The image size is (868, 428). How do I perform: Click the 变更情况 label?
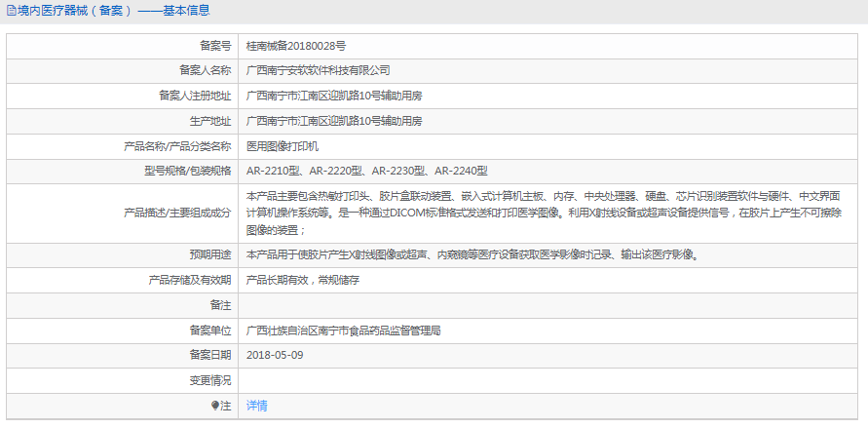(x=210, y=380)
